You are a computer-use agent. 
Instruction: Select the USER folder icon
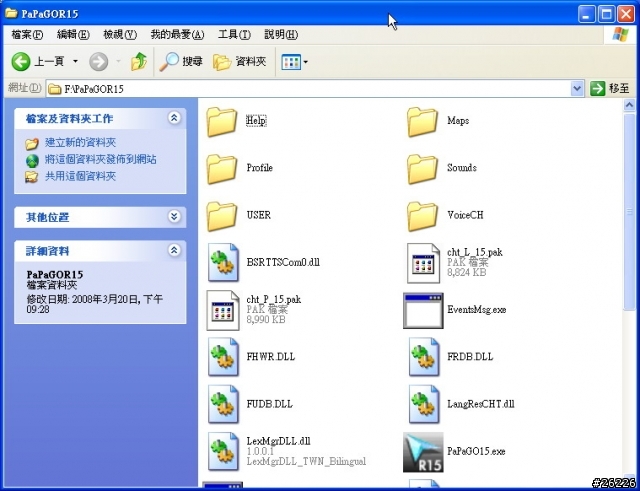coord(222,216)
